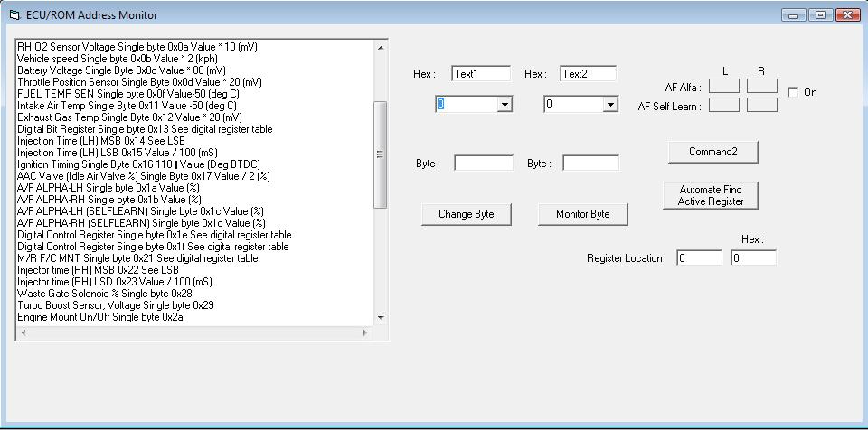Click the Text2 hex input field

tap(588, 74)
